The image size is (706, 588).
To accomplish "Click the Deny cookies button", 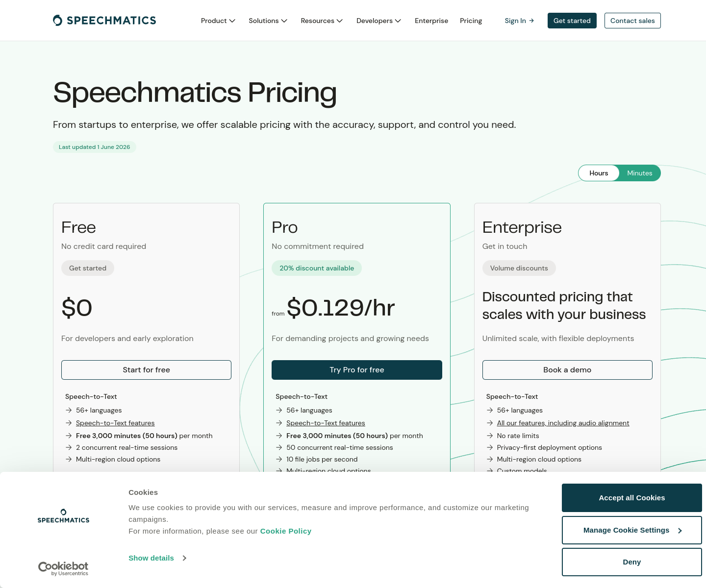I will click(x=632, y=562).
